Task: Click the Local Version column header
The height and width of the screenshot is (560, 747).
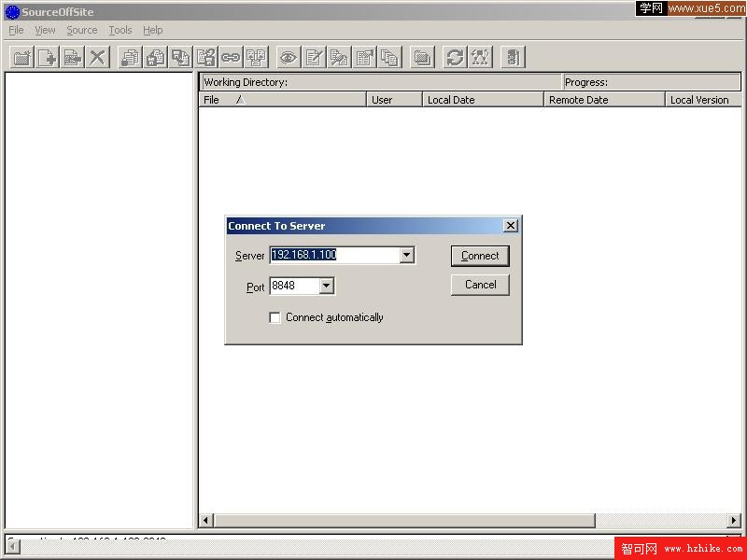Action: click(x=703, y=100)
